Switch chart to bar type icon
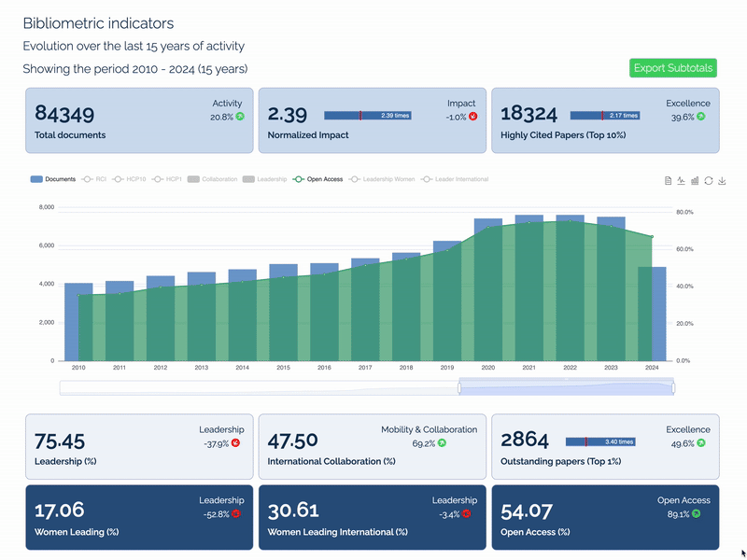Screen dimensions: 747x560 695,180
